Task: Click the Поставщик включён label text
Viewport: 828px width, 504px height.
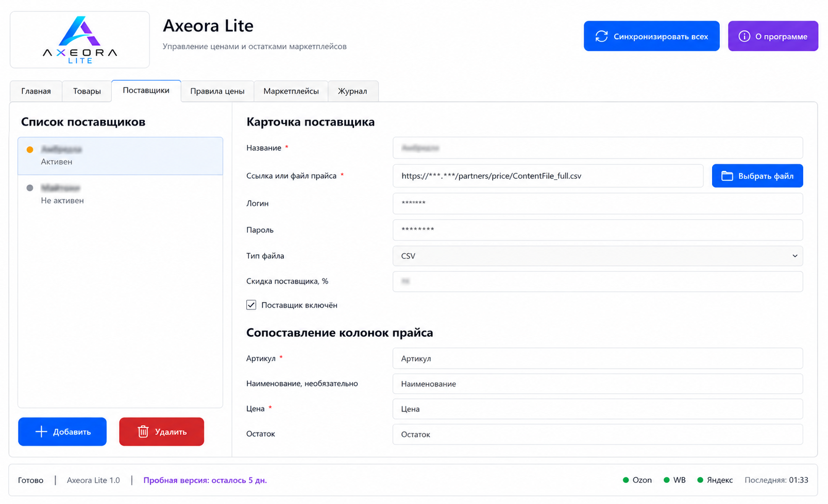Action: [x=299, y=305]
